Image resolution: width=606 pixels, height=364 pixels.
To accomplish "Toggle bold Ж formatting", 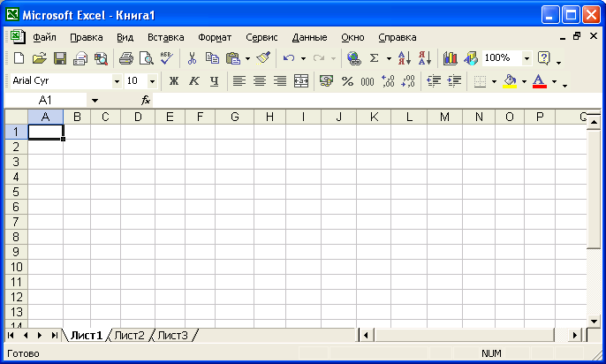I will click(174, 81).
